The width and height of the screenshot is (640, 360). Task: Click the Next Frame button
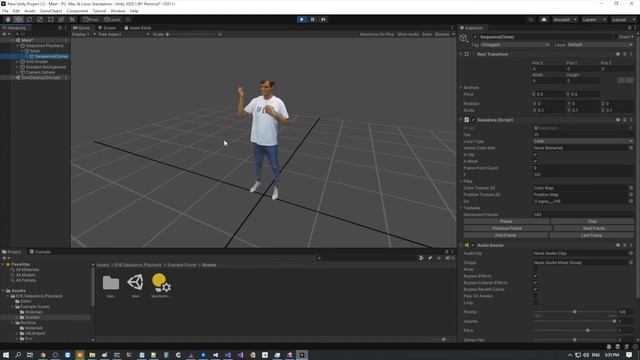[x=593, y=228]
